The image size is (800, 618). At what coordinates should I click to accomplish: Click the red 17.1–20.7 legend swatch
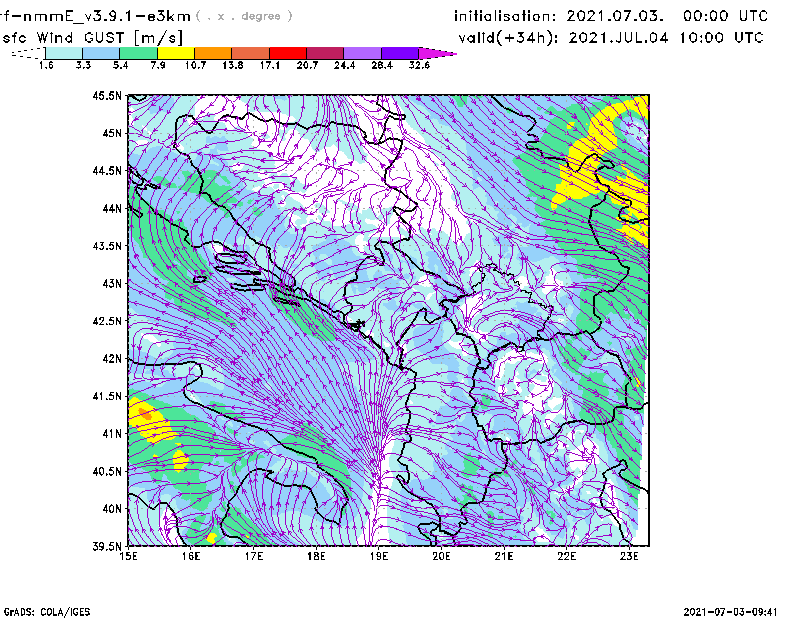coord(288,53)
